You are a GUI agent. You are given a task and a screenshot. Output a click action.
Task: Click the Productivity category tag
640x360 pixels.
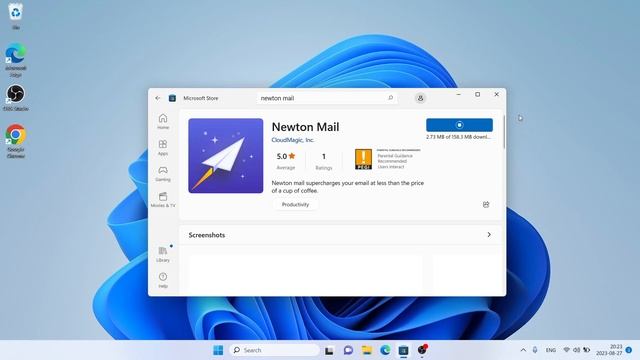(x=295, y=204)
